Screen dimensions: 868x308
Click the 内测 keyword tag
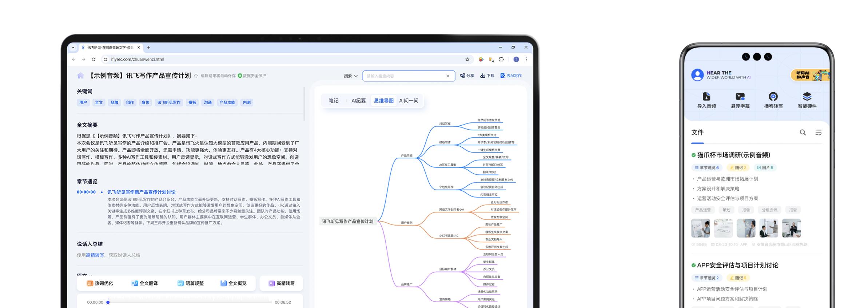click(x=247, y=102)
